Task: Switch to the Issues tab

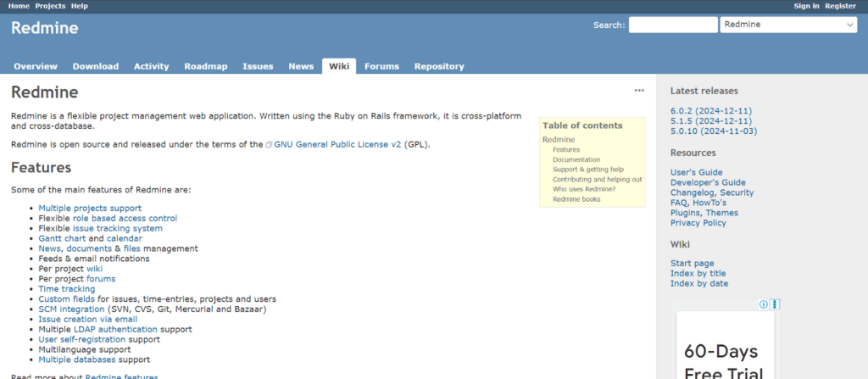Action: [258, 66]
